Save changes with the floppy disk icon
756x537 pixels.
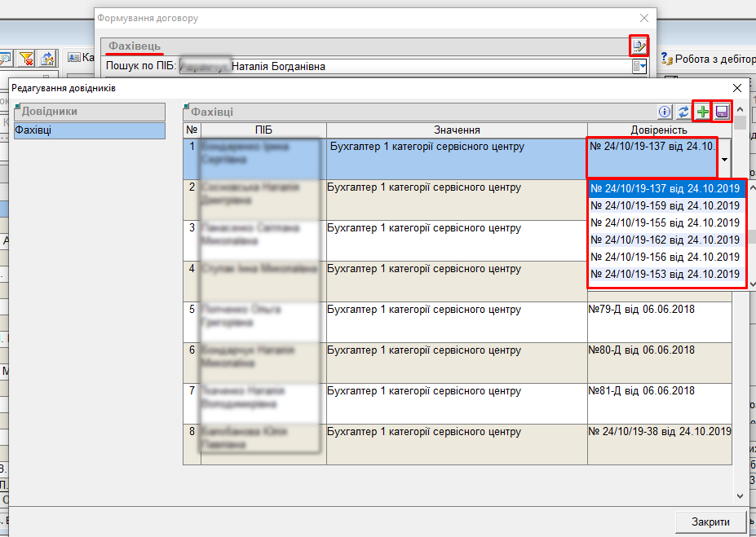(722, 112)
